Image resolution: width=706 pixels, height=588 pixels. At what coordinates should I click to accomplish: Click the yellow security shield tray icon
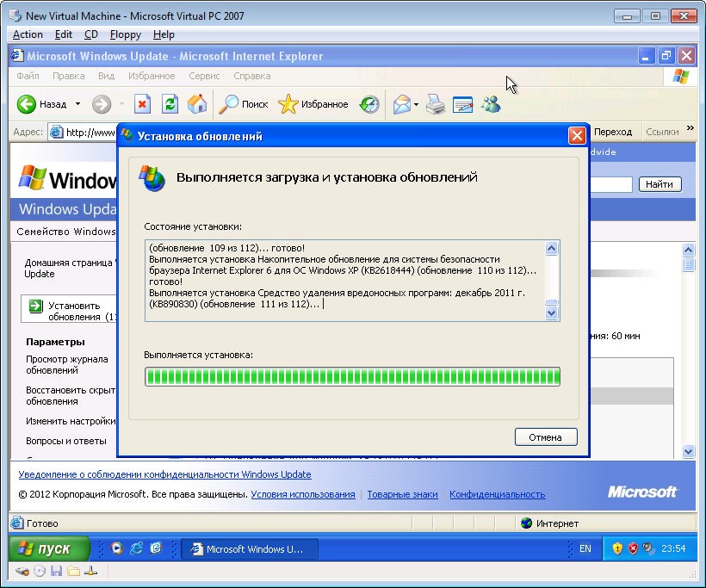617,548
